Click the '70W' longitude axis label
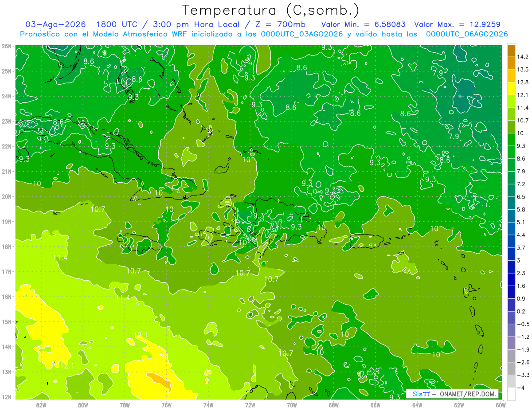The height and width of the screenshot is (411, 532). point(292,405)
